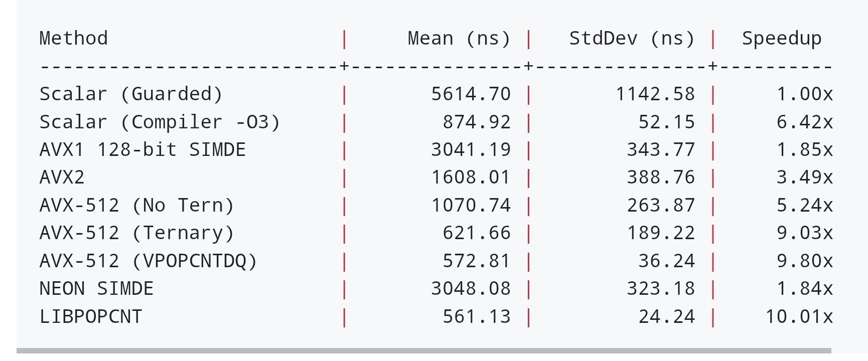The width and height of the screenshot is (868, 361).
Task: Click the 6.42x speedup value
Action: (x=805, y=122)
